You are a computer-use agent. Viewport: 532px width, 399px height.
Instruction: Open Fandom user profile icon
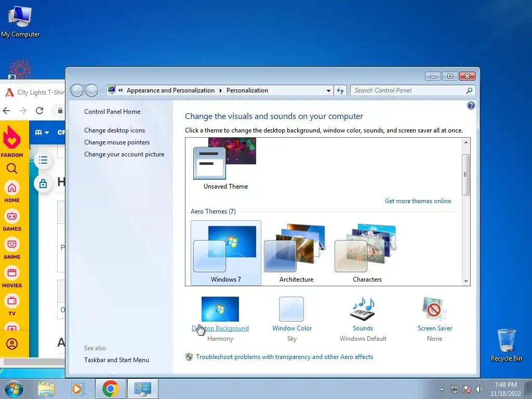12,344
